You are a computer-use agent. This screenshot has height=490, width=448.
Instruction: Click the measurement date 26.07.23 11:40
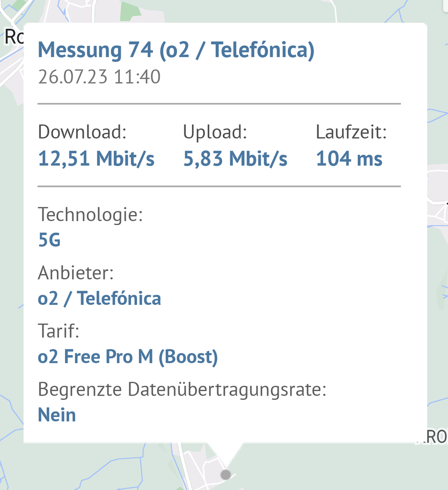(99, 77)
